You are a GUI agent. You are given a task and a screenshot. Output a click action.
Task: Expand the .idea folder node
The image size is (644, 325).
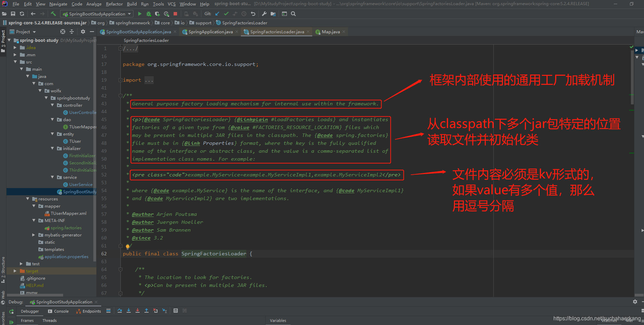[15, 48]
